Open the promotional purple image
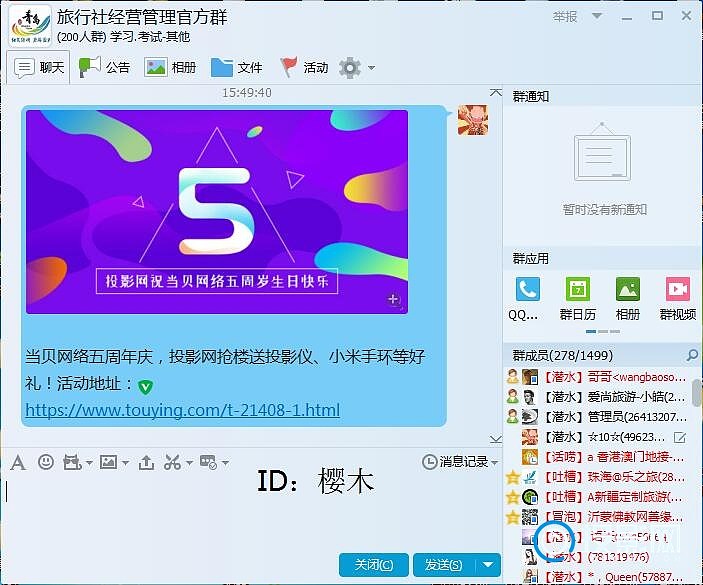 217,212
